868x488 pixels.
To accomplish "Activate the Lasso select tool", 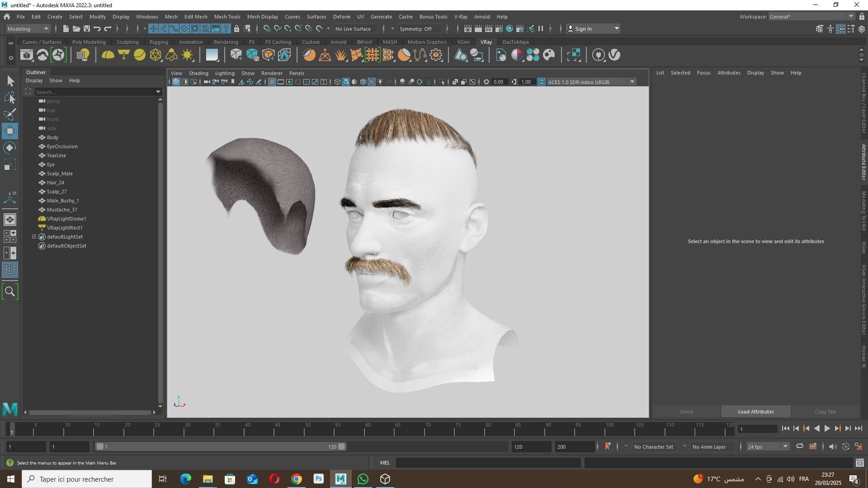I will [x=10, y=98].
